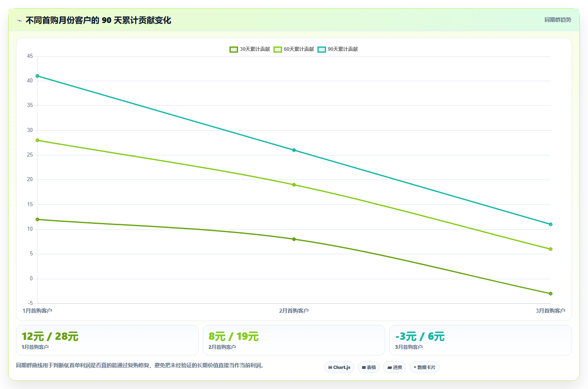Viewport: 588px width, 389px height.
Task: Toggle the 90天累计贡献 legend swatch
Action: pyautogui.click(x=322, y=49)
